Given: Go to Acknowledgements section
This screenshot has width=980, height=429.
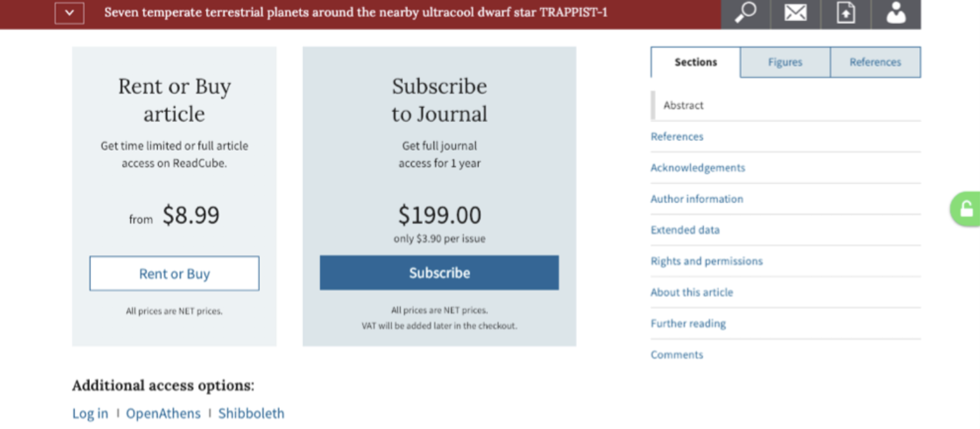Looking at the screenshot, I should [x=698, y=168].
